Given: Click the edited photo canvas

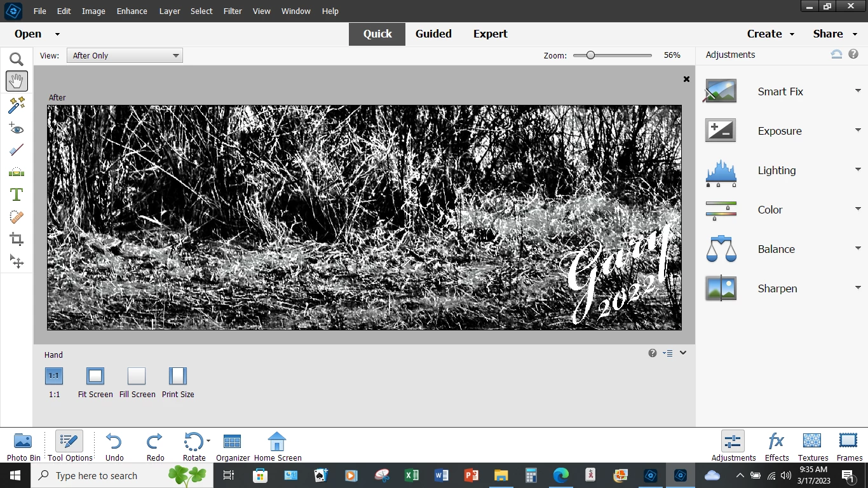Looking at the screenshot, I should pos(364,217).
